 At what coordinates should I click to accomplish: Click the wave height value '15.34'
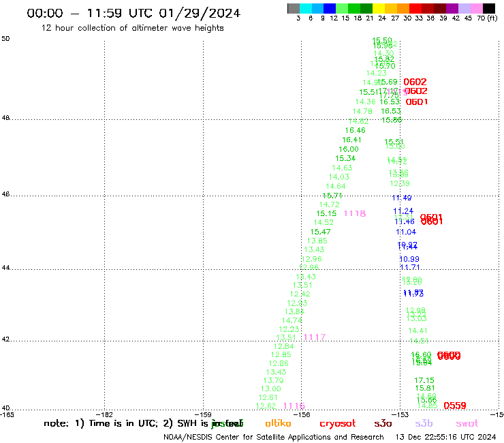point(345,158)
